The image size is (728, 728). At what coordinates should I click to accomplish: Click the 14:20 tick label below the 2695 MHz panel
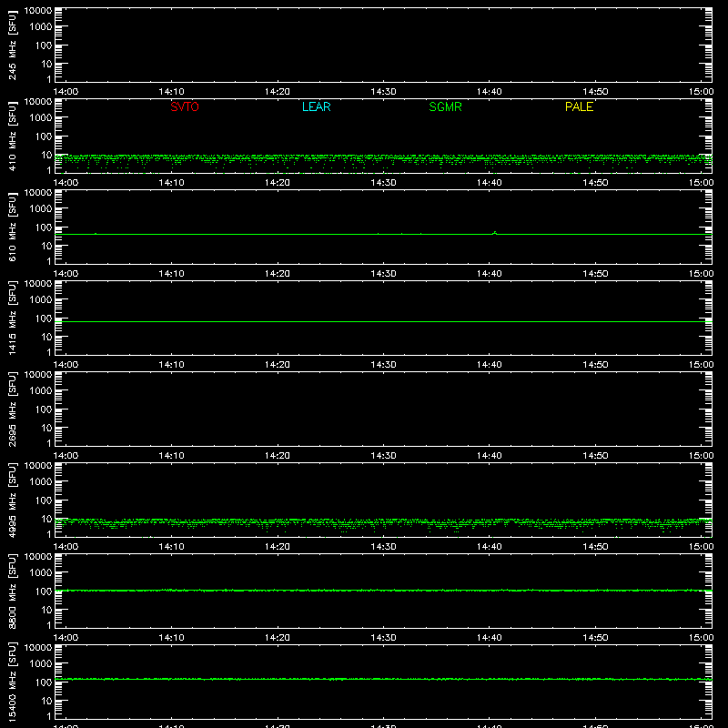pyautogui.click(x=278, y=456)
